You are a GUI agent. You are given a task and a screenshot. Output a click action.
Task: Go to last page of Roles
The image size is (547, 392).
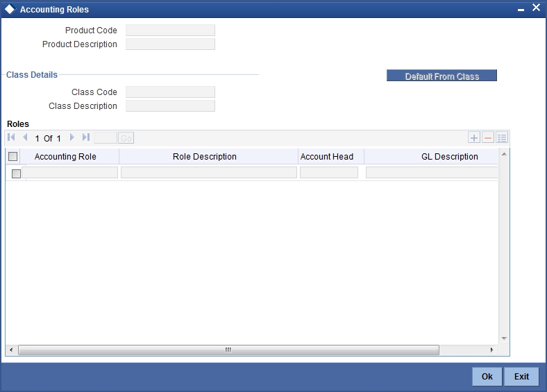point(86,137)
